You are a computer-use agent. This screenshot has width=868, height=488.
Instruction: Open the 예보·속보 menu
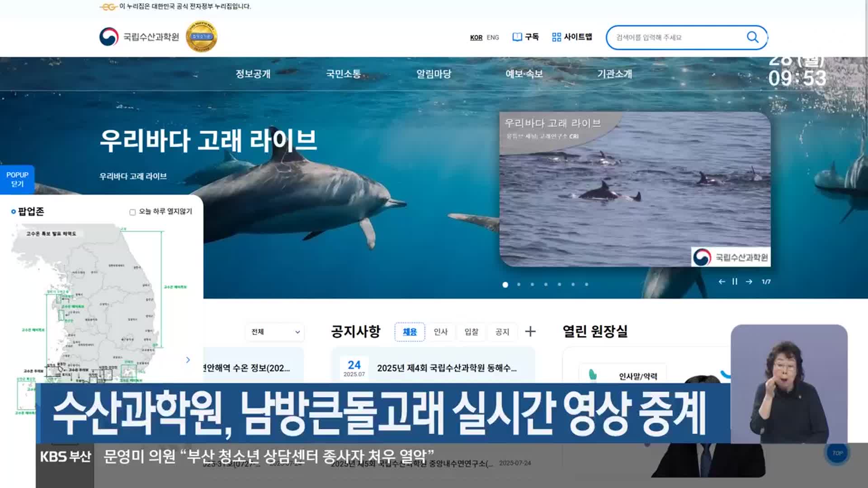[x=524, y=74]
